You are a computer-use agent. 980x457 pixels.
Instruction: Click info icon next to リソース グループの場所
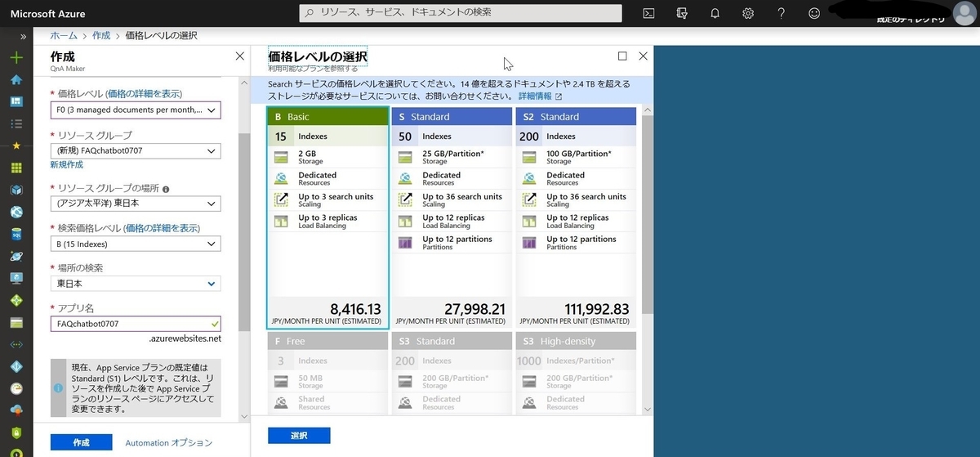tap(166, 189)
